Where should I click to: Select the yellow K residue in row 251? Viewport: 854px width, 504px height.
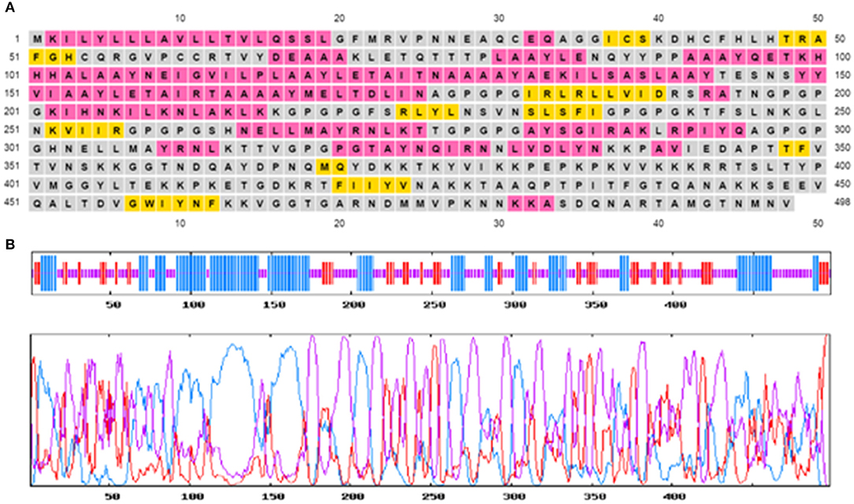pyautogui.click(x=53, y=129)
